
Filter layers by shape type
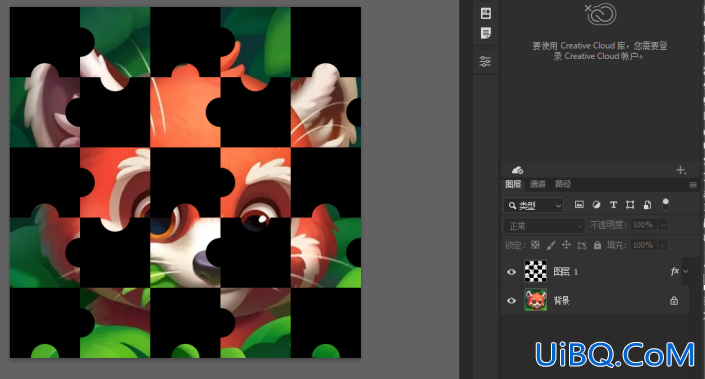click(x=630, y=205)
